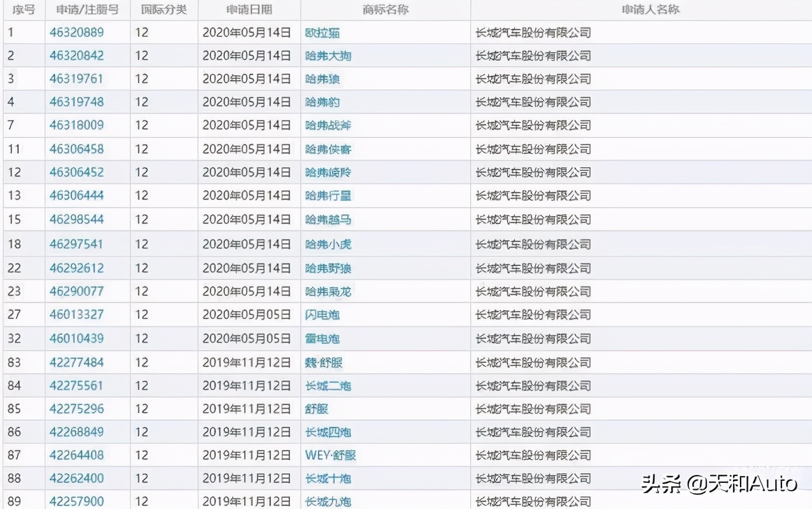Click the 商标名称 column header
Viewport: 812px width, 509px height.
click(386, 10)
